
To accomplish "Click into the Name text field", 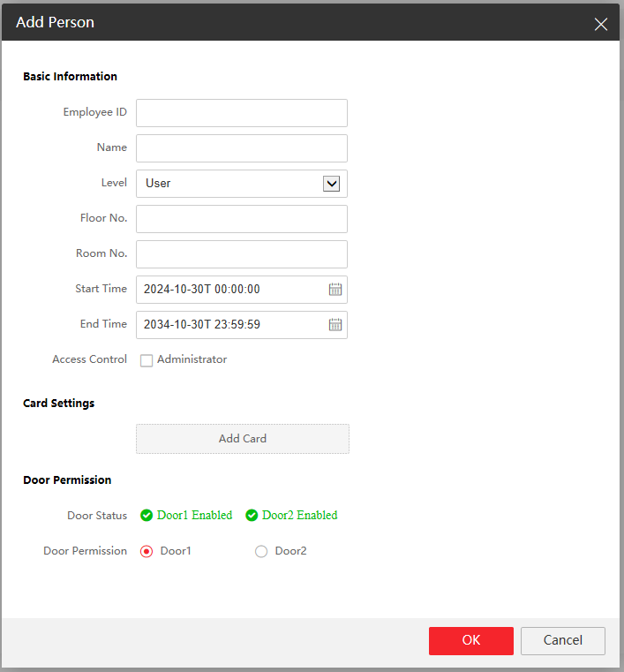I will tap(242, 148).
